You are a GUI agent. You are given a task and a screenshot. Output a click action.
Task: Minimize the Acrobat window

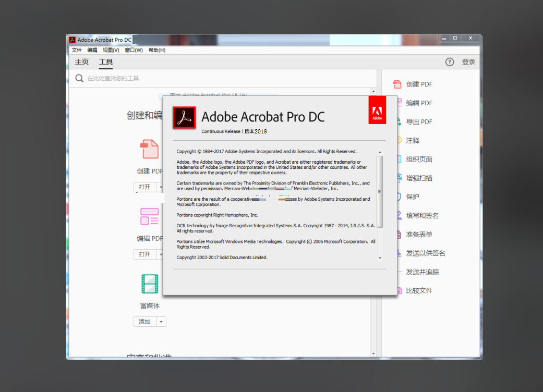click(x=444, y=39)
